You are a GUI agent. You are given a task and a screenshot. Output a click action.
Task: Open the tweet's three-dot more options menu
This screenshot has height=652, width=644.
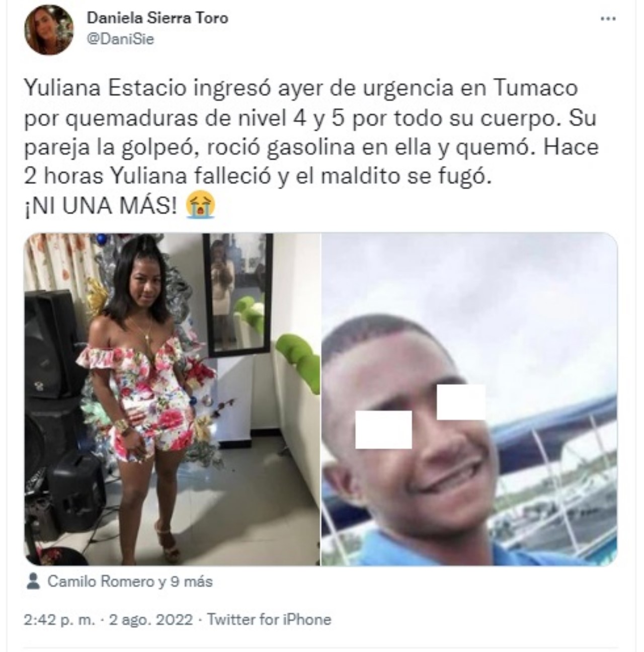[x=608, y=19]
